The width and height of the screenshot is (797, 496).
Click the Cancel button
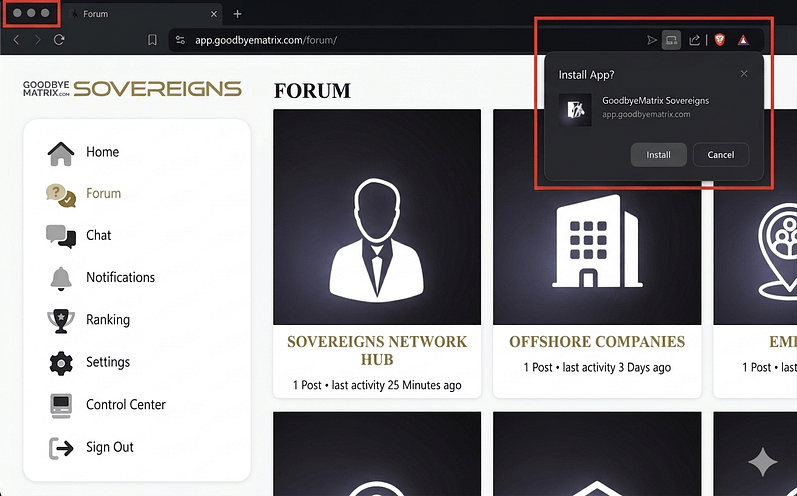(x=721, y=154)
